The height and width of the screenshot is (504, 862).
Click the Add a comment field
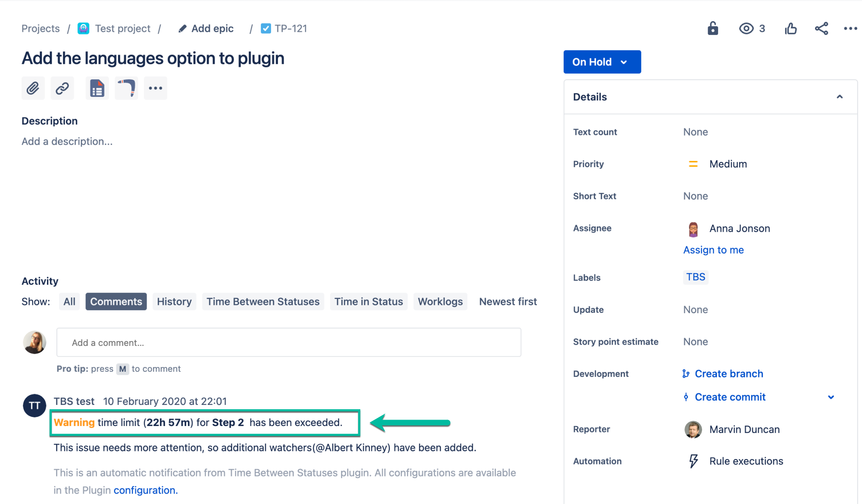click(x=289, y=342)
